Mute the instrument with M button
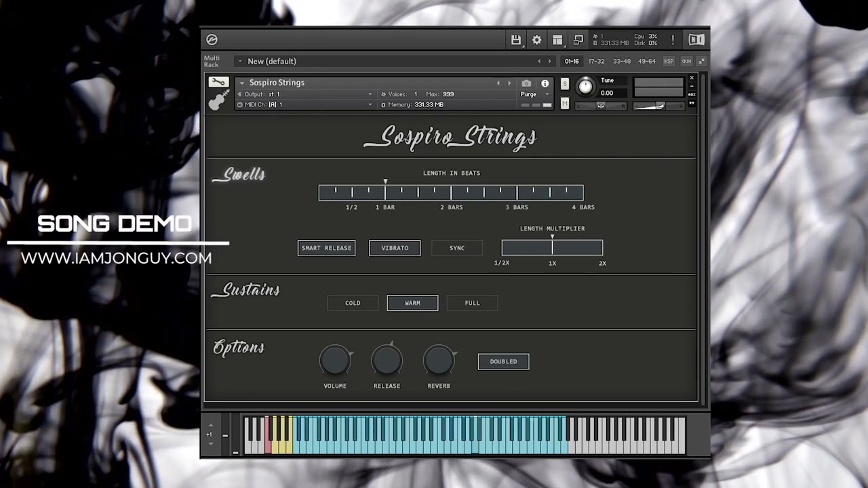 565,104
